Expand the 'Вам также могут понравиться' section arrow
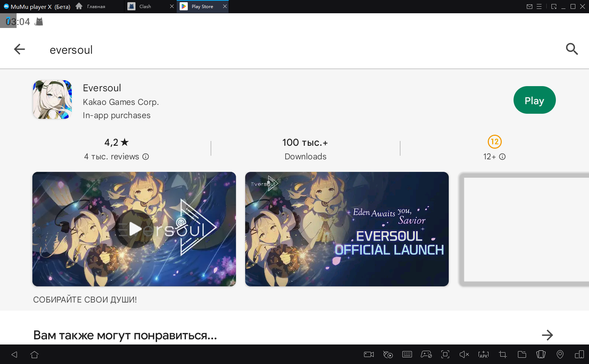This screenshot has width=589, height=364. (x=547, y=335)
